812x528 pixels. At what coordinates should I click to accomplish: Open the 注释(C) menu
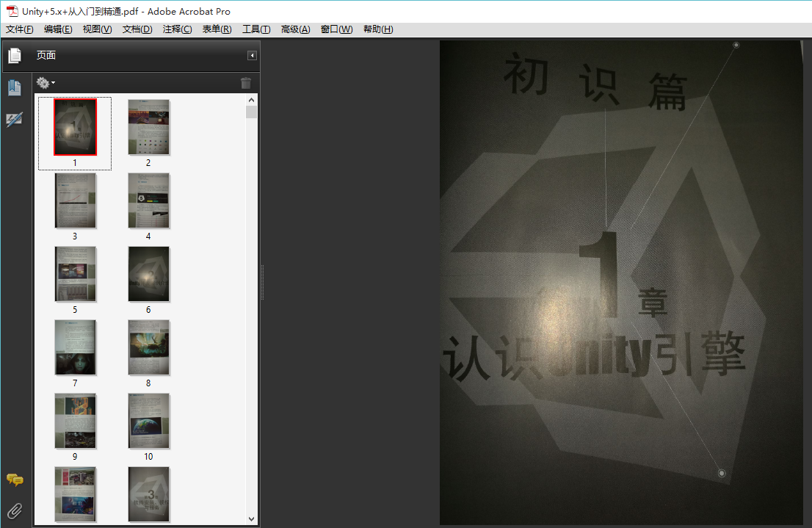pos(177,29)
